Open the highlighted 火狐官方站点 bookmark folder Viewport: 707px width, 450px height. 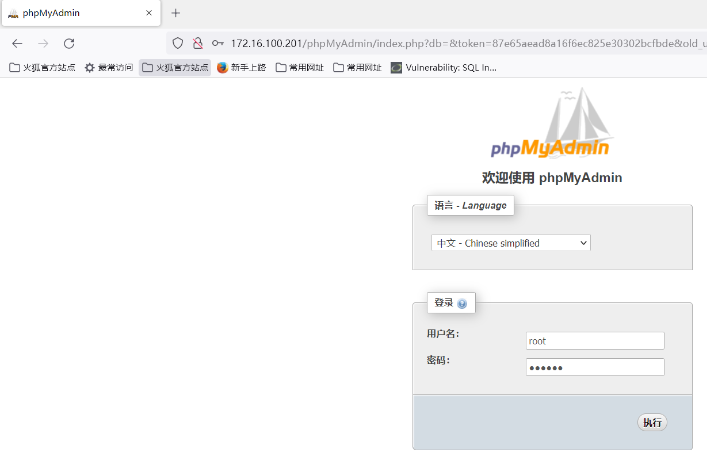click(x=175, y=68)
